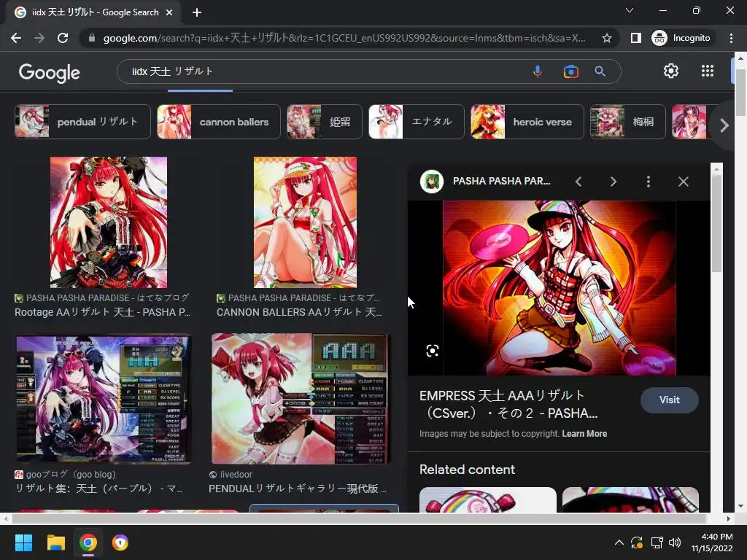Viewport: 747px width, 560px height.
Task: Click the preview panel vertical scrollbar
Action: tap(716, 222)
